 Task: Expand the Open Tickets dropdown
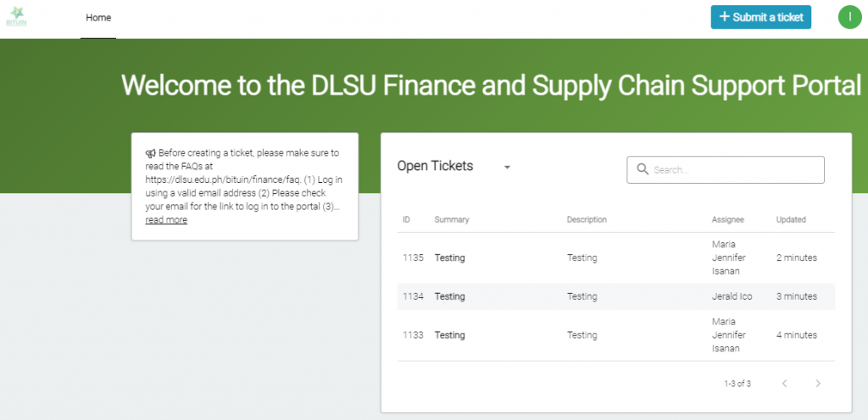point(507,167)
